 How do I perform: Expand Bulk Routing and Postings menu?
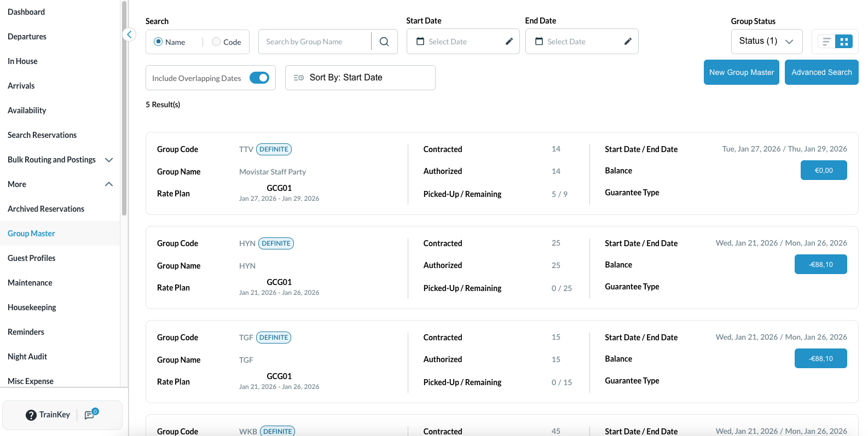109,160
